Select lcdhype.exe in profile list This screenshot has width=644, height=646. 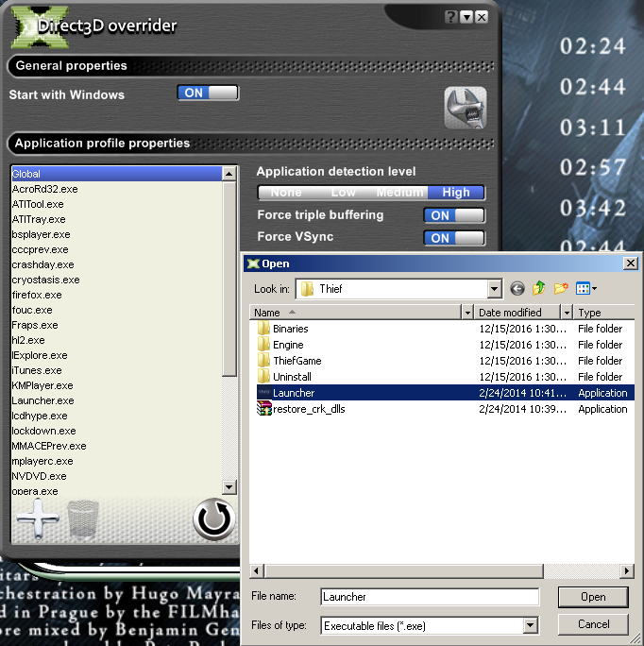(x=116, y=416)
